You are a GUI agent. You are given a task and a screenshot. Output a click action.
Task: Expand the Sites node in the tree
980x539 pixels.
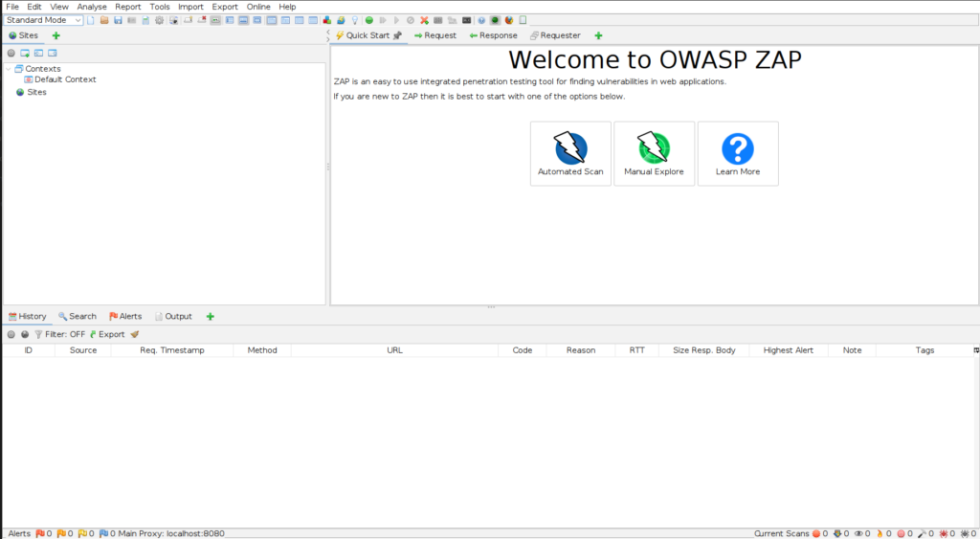click(20, 92)
